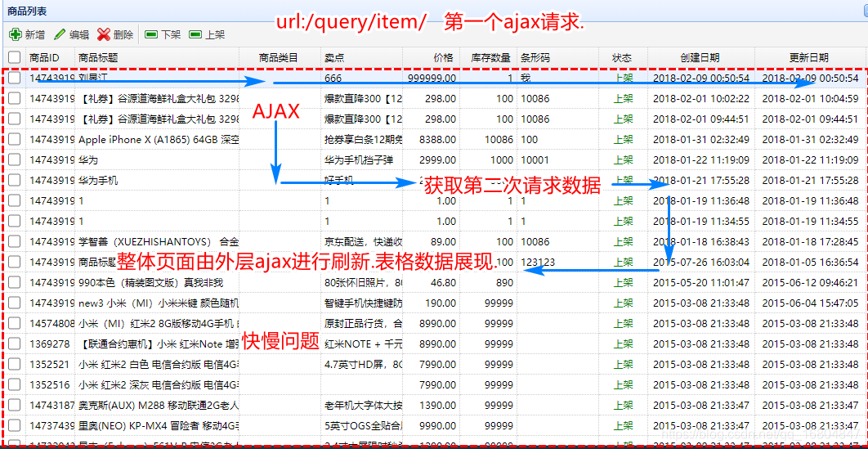This screenshot has height=449, width=868.
Task: Check the row checkbox for item ID 1369278
Action: [x=15, y=343]
